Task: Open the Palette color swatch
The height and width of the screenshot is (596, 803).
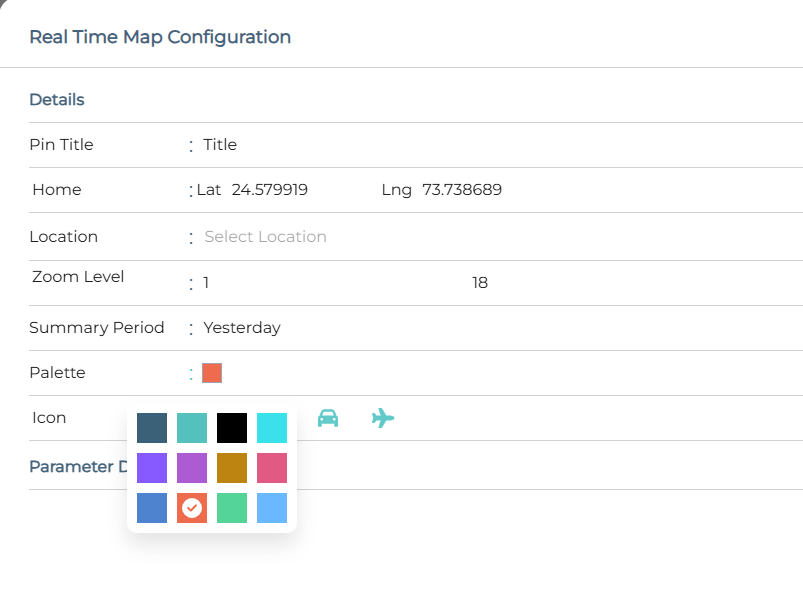Action: (x=212, y=373)
